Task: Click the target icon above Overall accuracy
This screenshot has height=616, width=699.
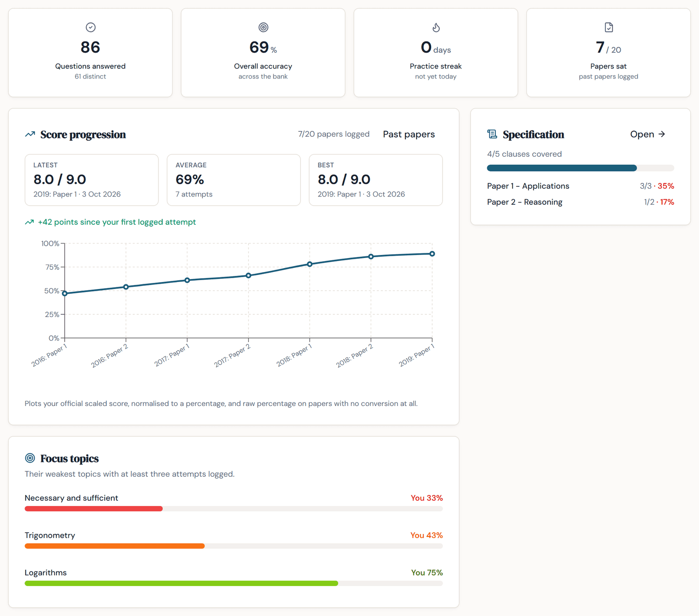Action: point(263,28)
